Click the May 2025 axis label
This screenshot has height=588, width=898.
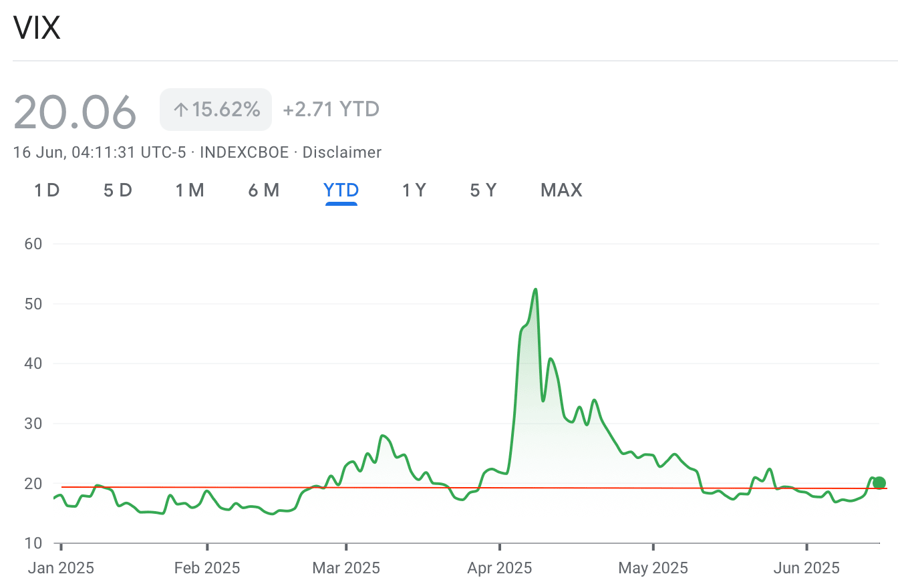coord(653,569)
